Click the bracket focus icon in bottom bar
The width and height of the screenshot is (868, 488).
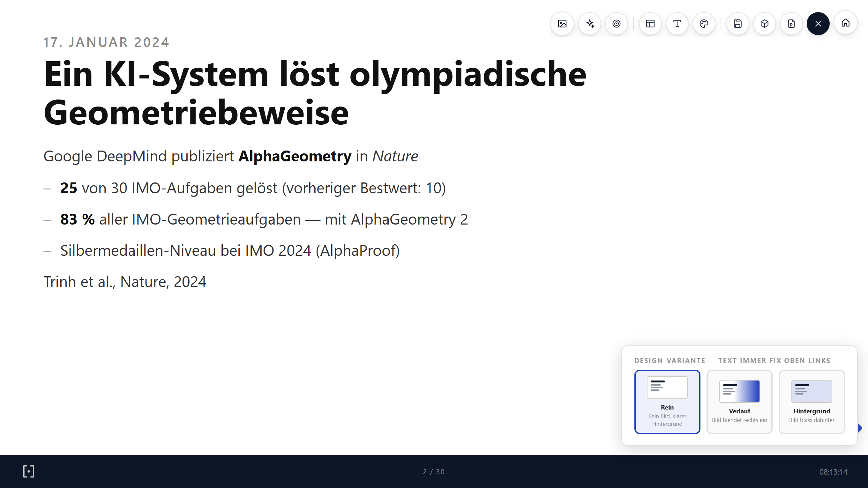[29, 471]
